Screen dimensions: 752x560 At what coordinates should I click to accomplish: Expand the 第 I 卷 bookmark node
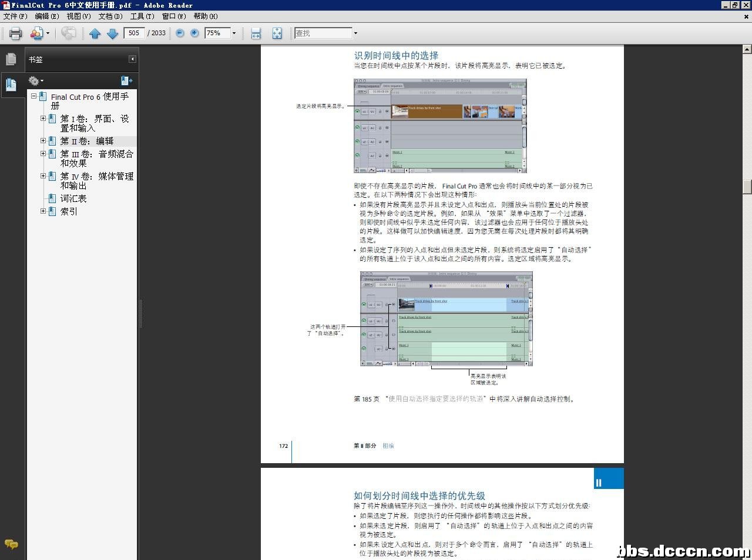[x=43, y=119]
